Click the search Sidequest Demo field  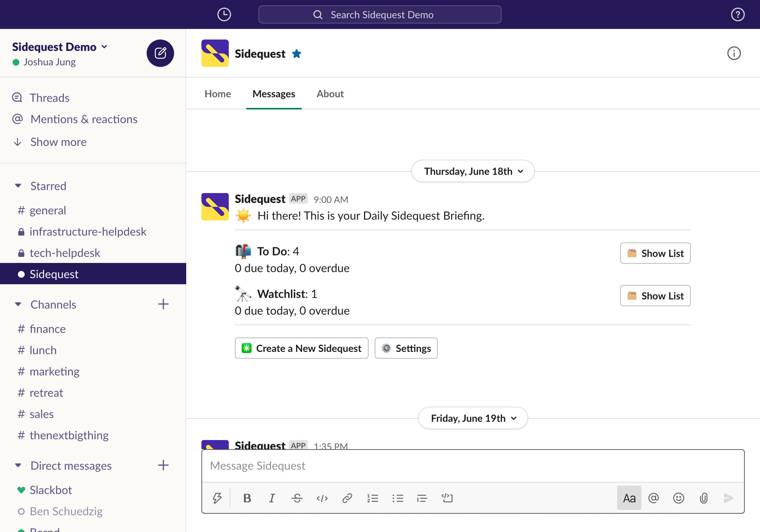(x=380, y=14)
